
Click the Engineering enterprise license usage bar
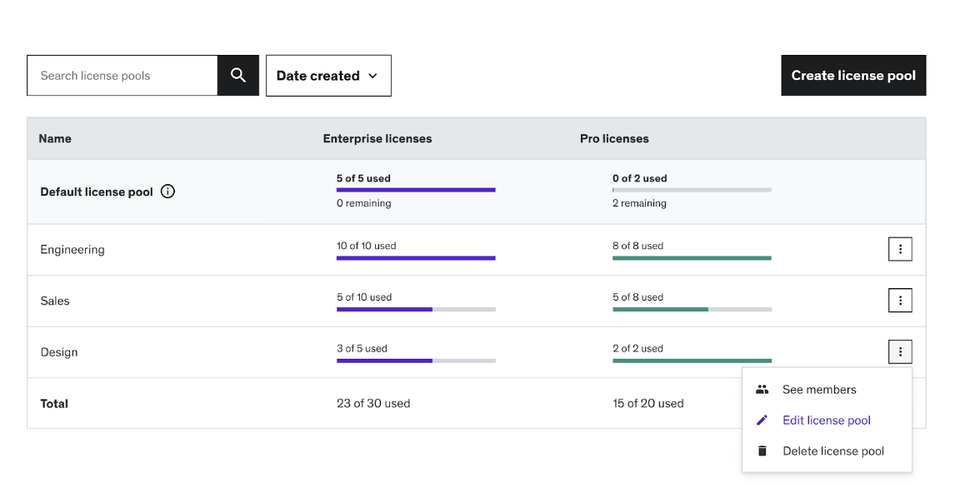[x=416, y=258]
